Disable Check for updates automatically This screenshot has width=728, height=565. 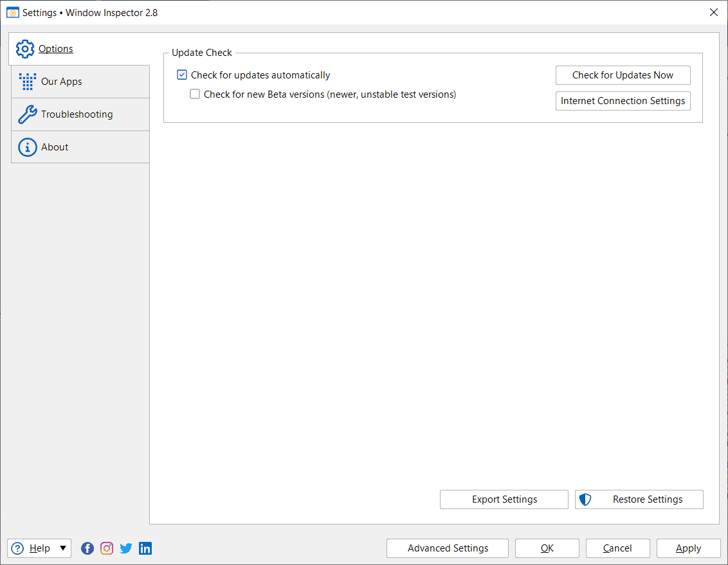(x=182, y=75)
